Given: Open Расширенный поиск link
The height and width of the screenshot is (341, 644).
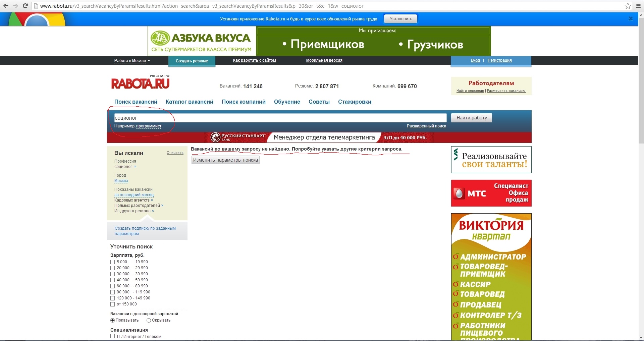Looking at the screenshot, I should tap(426, 126).
